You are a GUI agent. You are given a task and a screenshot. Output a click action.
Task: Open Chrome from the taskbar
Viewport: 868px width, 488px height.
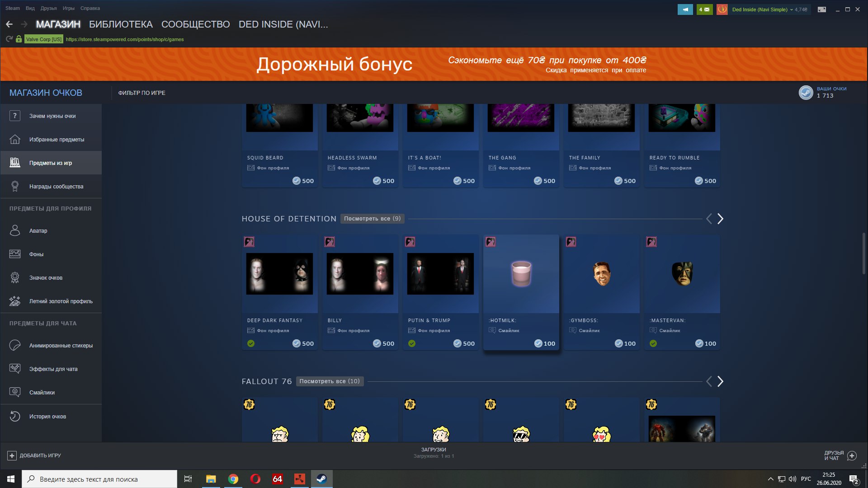[233, 479]
